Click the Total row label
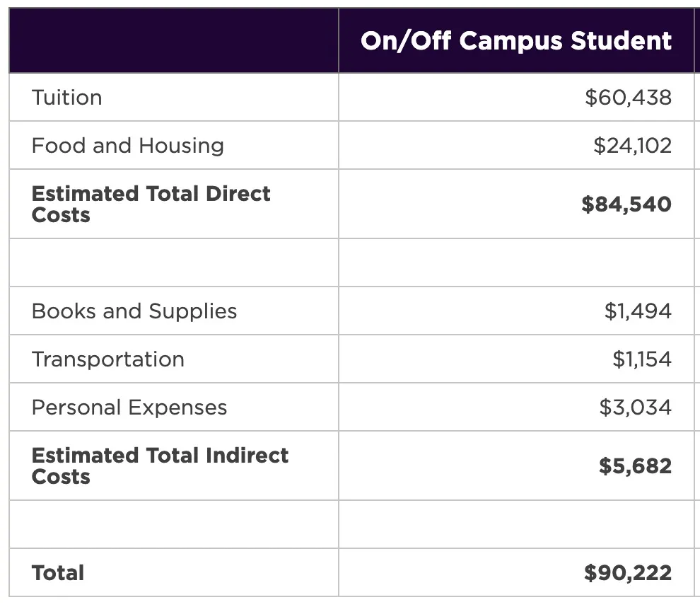The image size is (700, 607). click(x=58, y=573)
